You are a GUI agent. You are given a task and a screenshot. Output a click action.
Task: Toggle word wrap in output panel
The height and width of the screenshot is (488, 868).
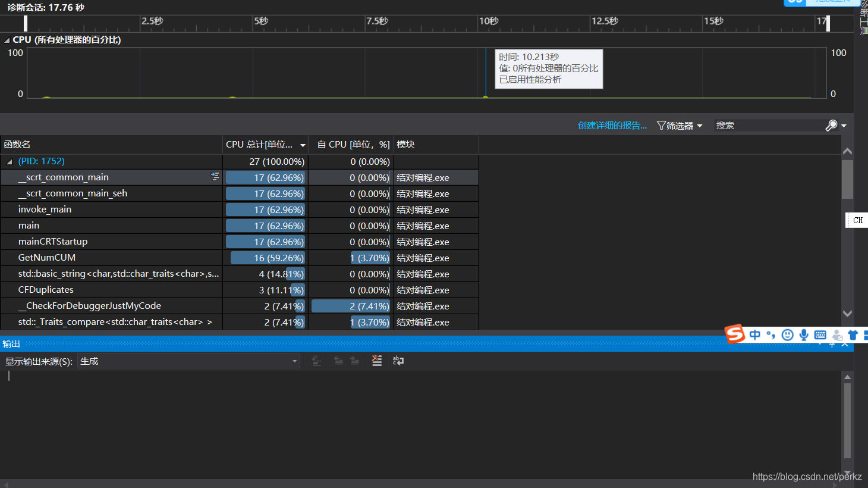pos(398,361)
